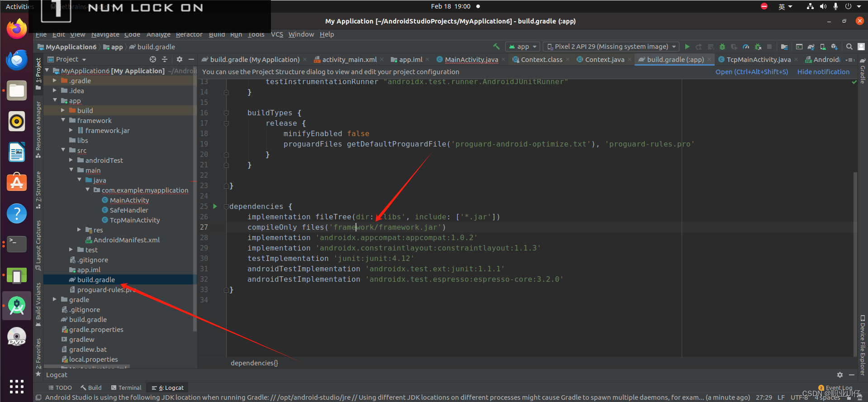
Task: Click the stop square icon
Action: click(x=769, y=47)
